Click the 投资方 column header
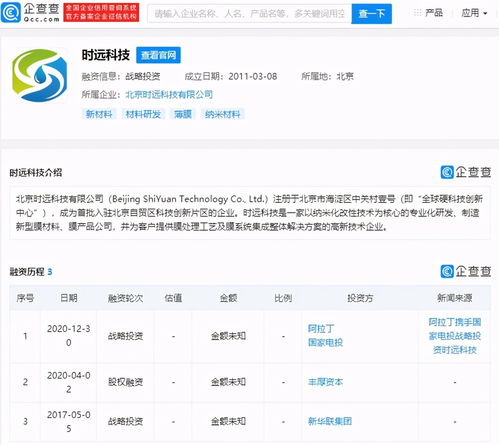This screenshot has height=445, width=499. click(x=360, y=298)
